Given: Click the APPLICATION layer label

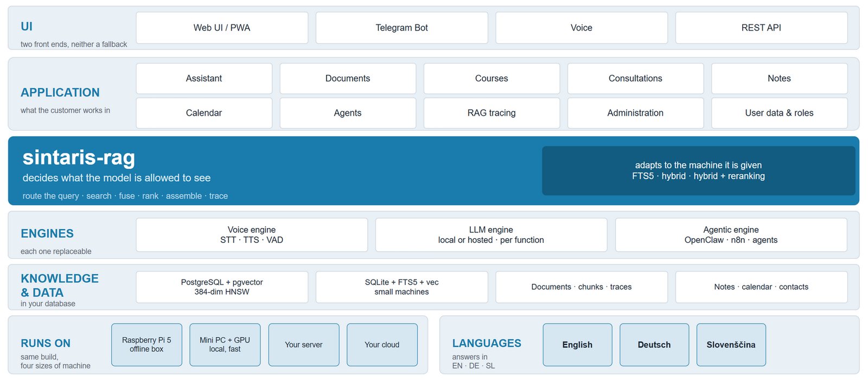Looking at the screenshot, I should coord(60,93).
